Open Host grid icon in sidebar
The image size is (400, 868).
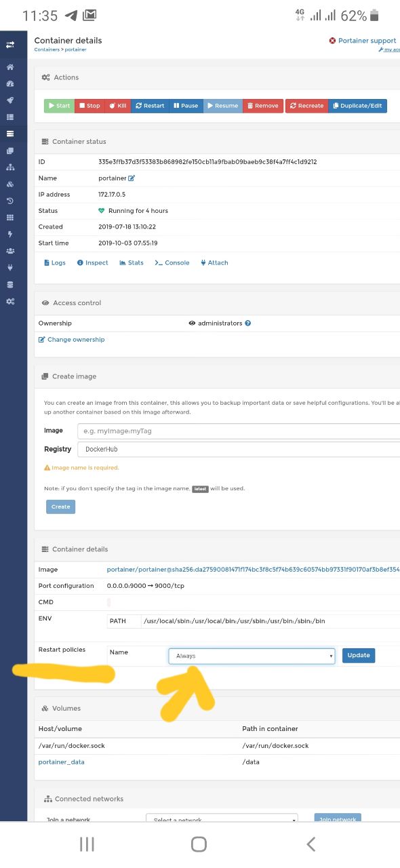(x=10, y=218)
